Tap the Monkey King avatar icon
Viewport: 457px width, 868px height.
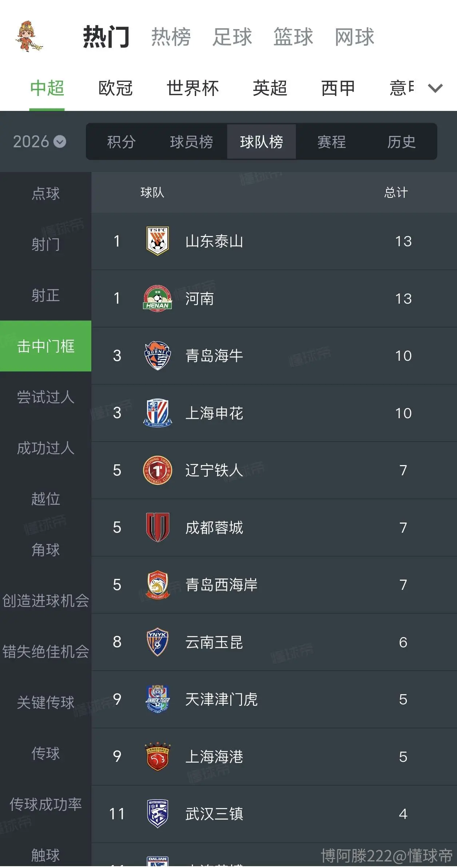29,36
